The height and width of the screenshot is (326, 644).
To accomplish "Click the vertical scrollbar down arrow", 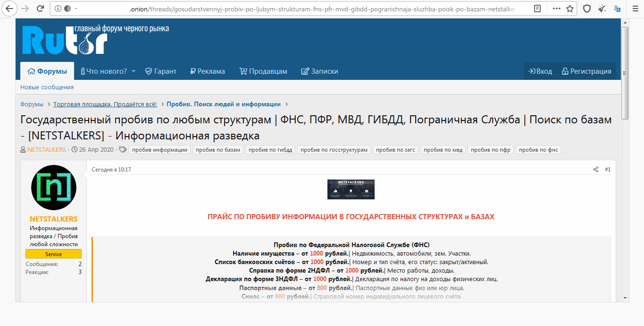I will click(625, 298).
